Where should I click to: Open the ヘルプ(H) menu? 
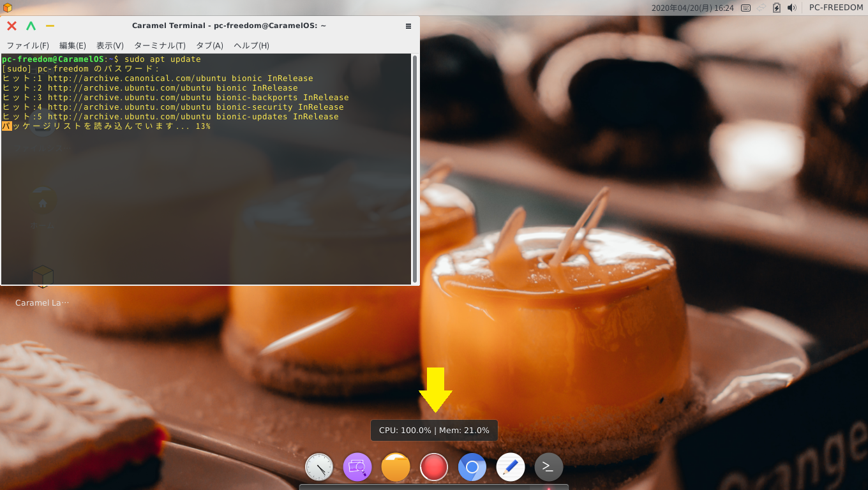[x=251, y=45]
